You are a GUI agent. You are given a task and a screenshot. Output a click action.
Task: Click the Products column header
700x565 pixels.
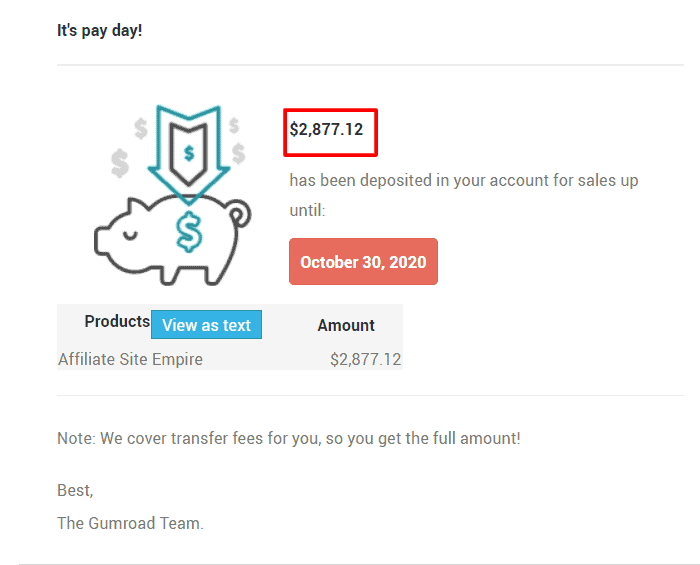coord(117,321)
